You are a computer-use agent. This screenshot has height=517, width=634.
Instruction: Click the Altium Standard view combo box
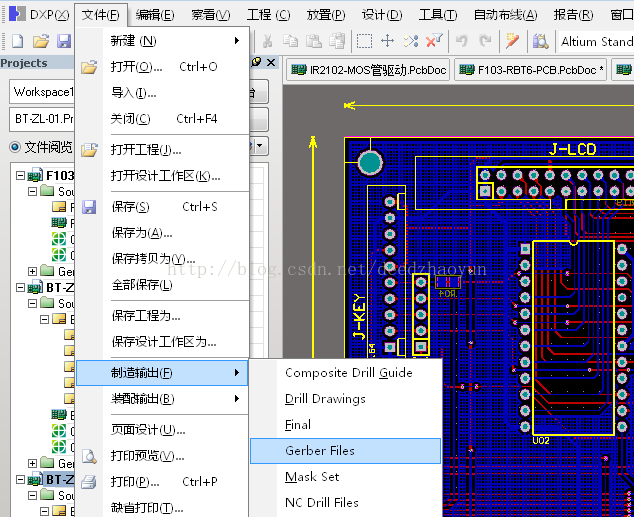tap(596, 41)
